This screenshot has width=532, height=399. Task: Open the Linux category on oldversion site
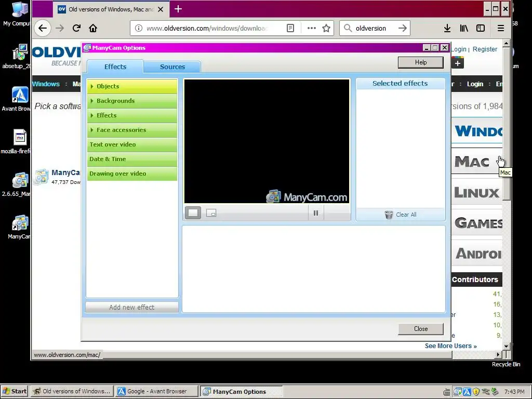click(477, 192)
